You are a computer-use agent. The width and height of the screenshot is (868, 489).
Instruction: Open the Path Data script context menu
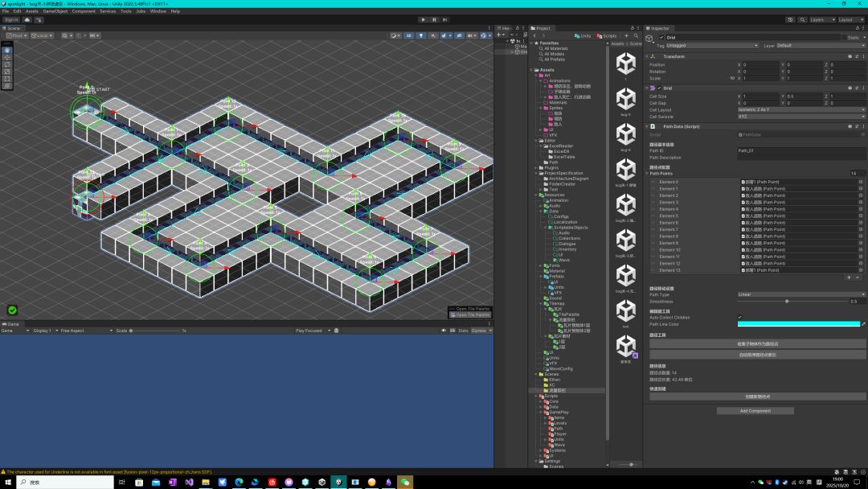coord(863,126)
